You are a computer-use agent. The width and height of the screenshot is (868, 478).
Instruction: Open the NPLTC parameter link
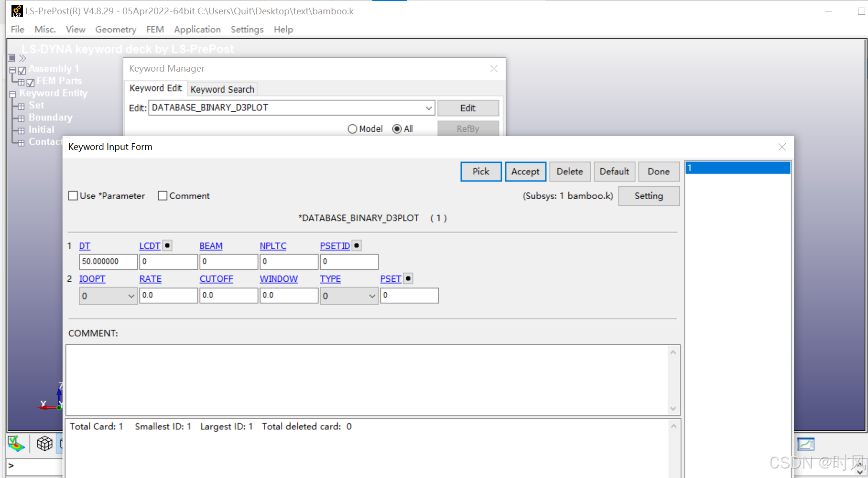(x=273, y=246)
